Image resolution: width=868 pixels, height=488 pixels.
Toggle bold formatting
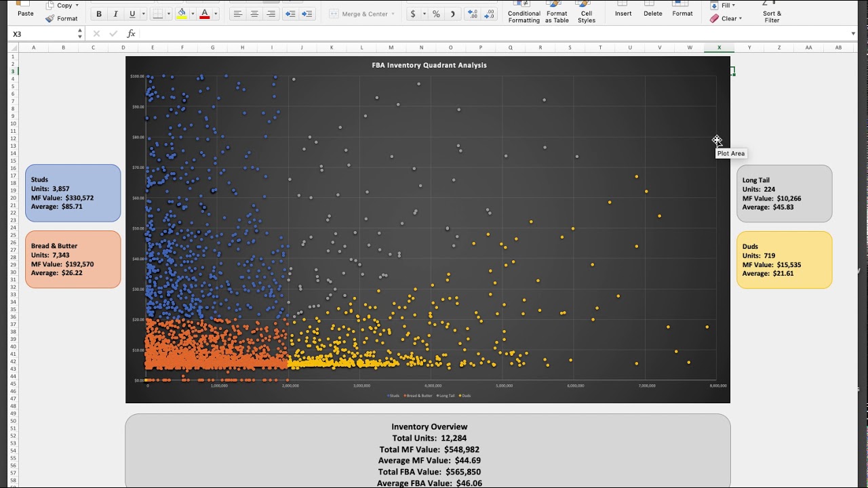(x=99, y=14)
